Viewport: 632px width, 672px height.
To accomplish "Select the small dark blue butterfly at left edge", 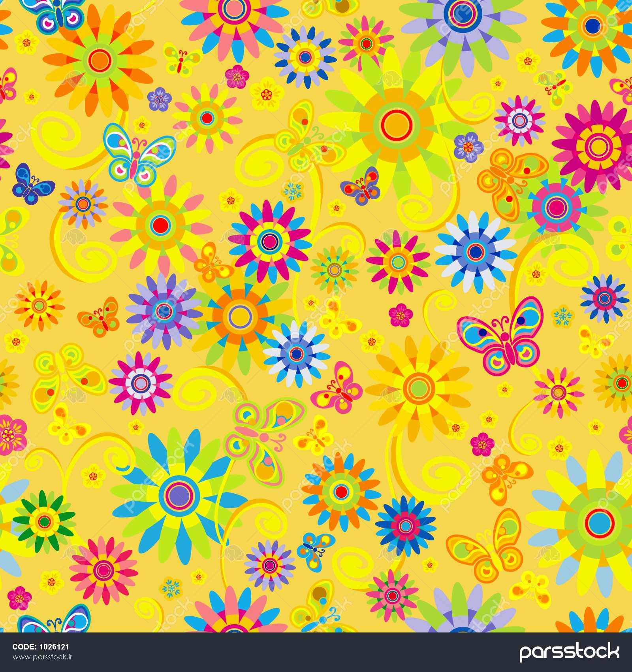I will 32,183.
